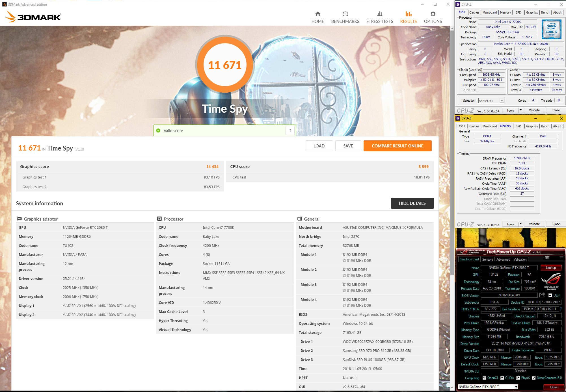566x392 pixels.
Task: Click the Intel Core i7 logo in CPU-Z
Action: click(x=551, y=29)
